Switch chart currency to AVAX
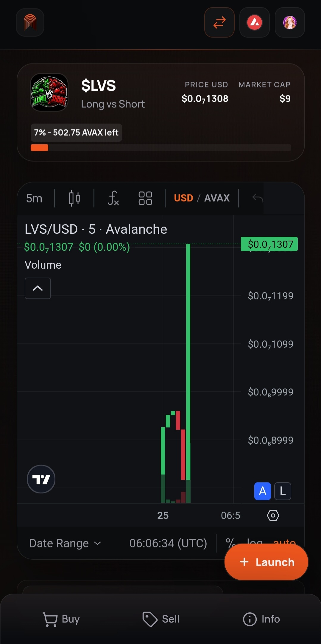The height and width of the screenshot is (644, 321). click(217, 198)
